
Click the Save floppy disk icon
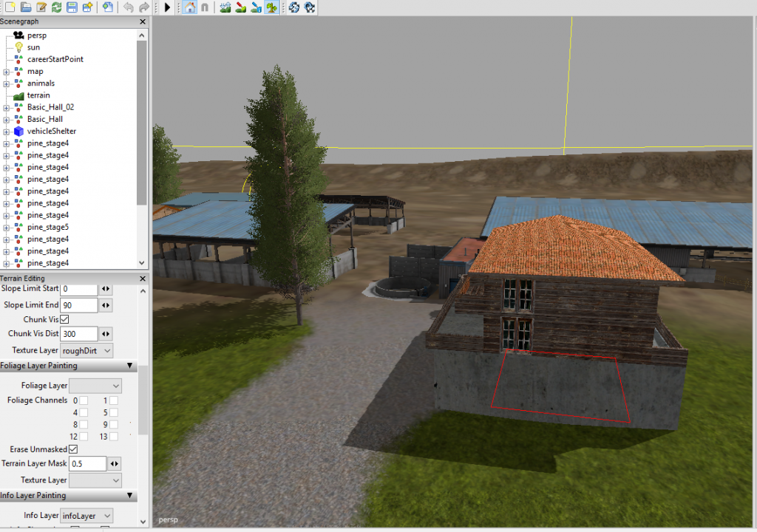click(x=72, y=7)
